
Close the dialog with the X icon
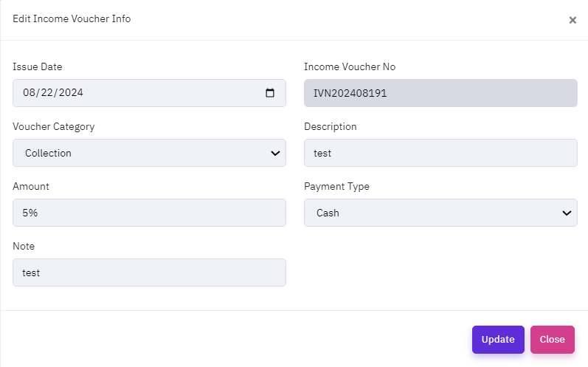coord(573,20)
